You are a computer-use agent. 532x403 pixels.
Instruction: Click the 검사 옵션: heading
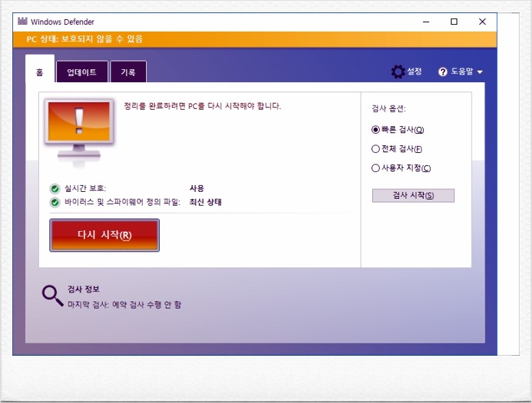click(x=389, y=108)
